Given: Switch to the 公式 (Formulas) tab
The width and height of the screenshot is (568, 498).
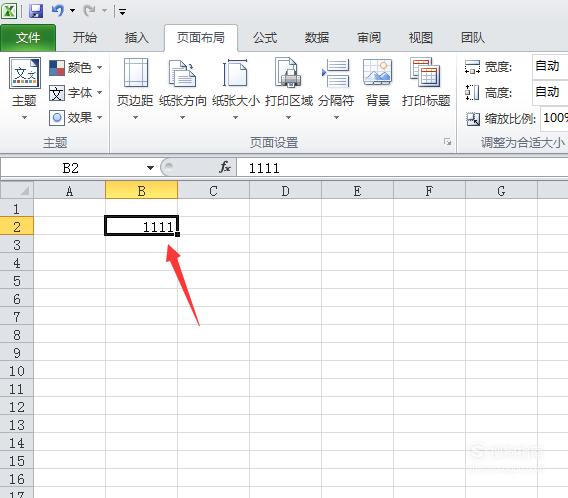Looking at the screenshot, I should pos(265,38).
